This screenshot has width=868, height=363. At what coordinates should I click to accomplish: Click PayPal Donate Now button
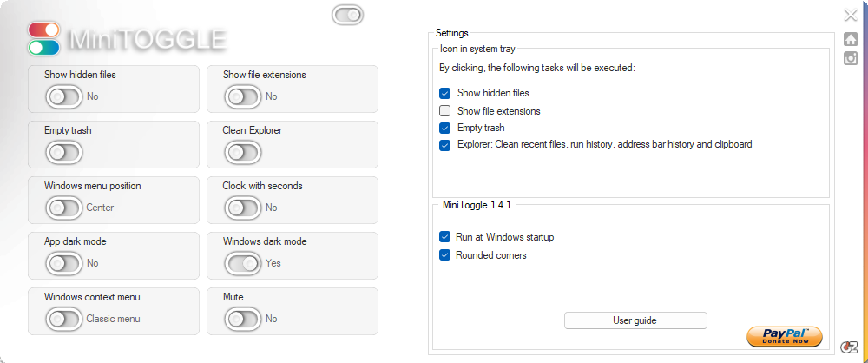pos(785,336)
